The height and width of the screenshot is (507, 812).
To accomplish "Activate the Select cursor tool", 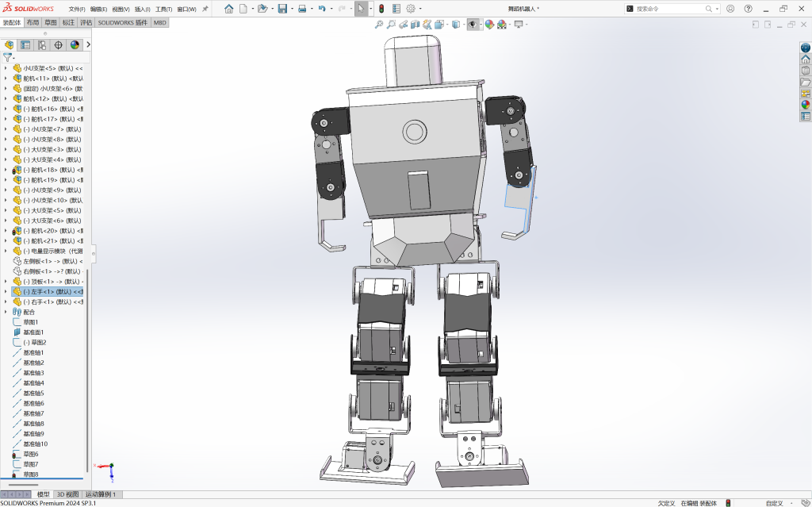I will coord(361,9).
